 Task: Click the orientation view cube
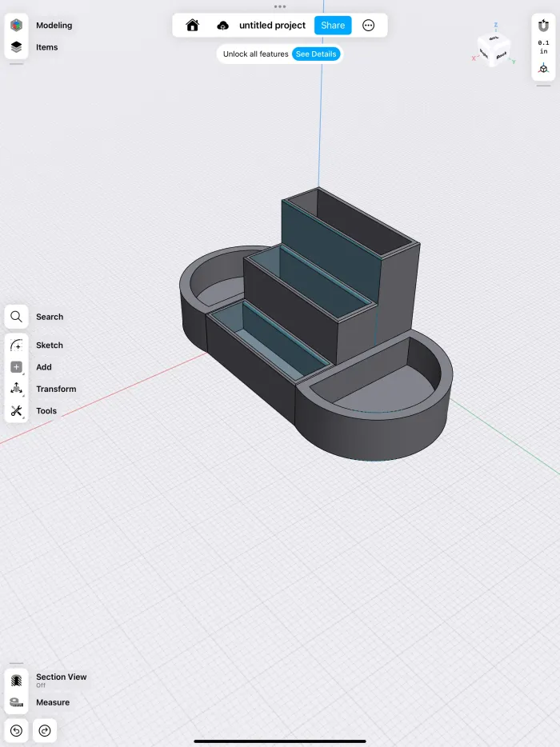tap(494, 49)
